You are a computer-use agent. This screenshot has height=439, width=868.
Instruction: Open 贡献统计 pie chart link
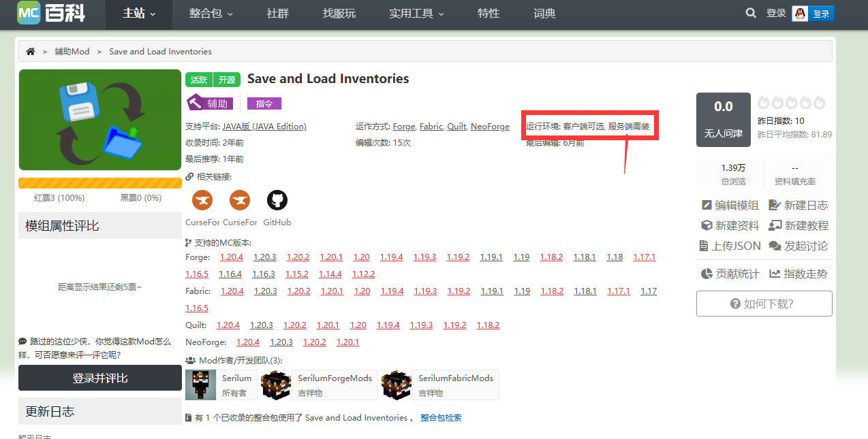coord(730,274)
